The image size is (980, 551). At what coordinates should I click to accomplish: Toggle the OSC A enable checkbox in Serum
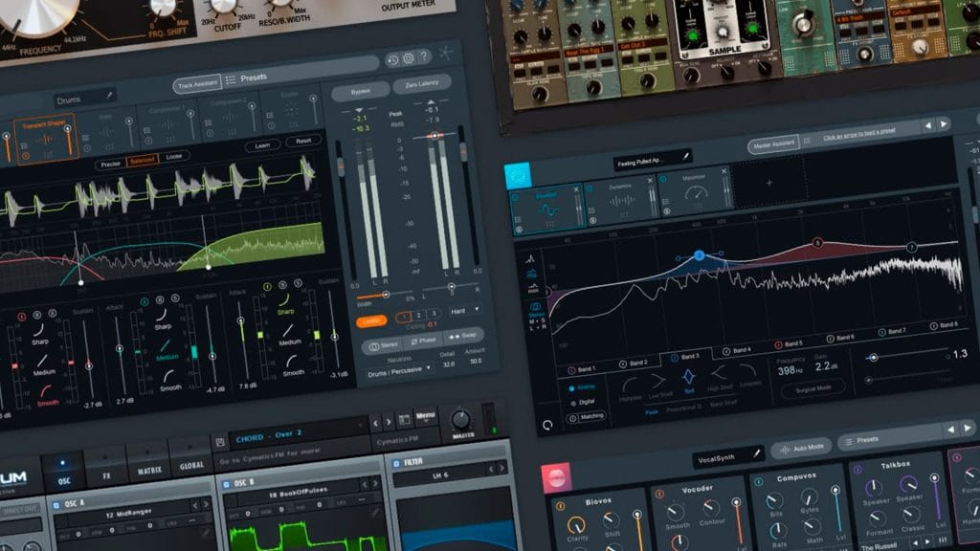coord(56,505)
